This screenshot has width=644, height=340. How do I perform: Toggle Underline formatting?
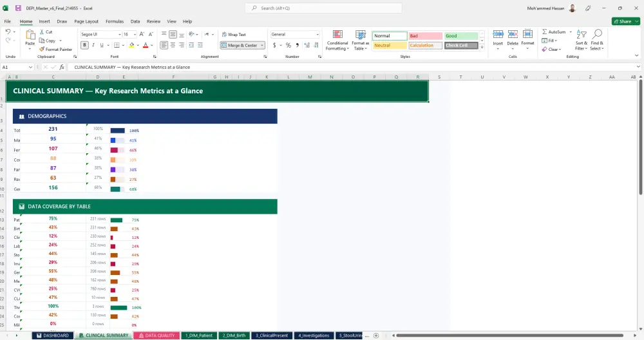(102, 45)
